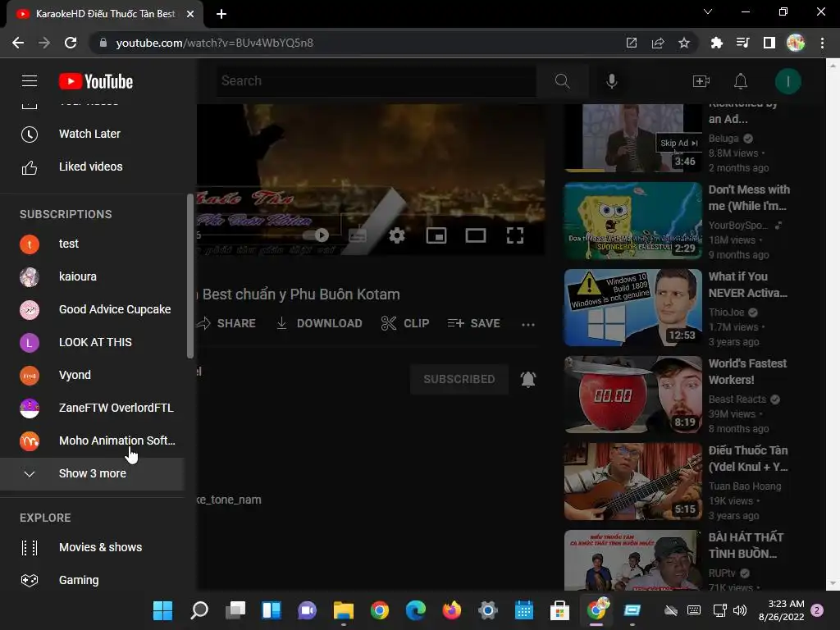The image size is (840, 630).
Task: Open File Explorer from taskbar
Action: point(344,610)
